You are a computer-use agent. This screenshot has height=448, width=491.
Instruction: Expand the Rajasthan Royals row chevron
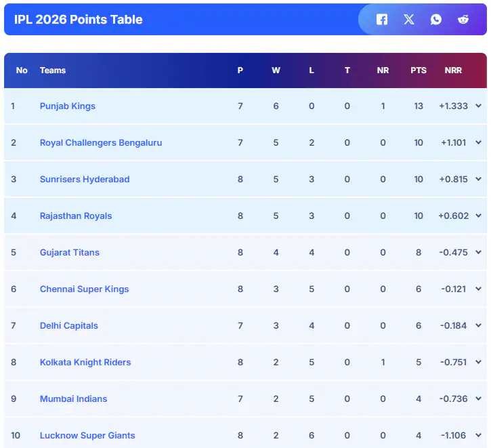[x=478, y=216]
